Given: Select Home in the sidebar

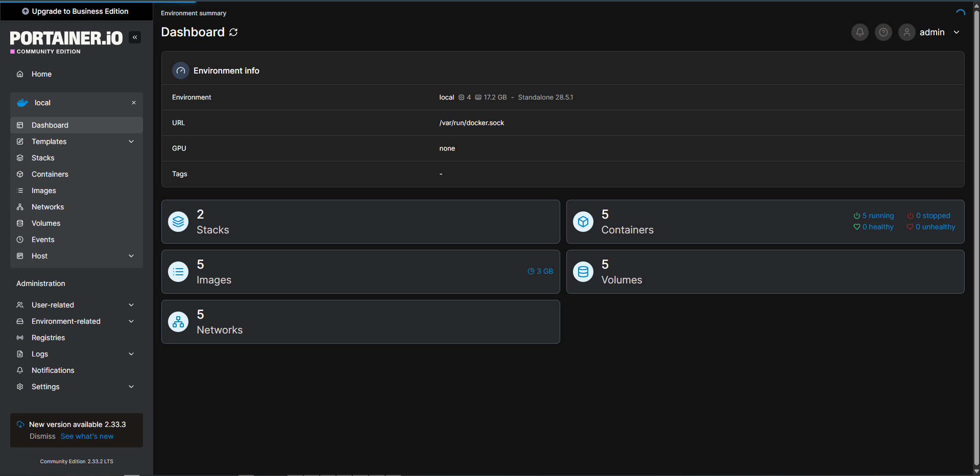Looking at the screenshot, I should [x=41, y=74].
